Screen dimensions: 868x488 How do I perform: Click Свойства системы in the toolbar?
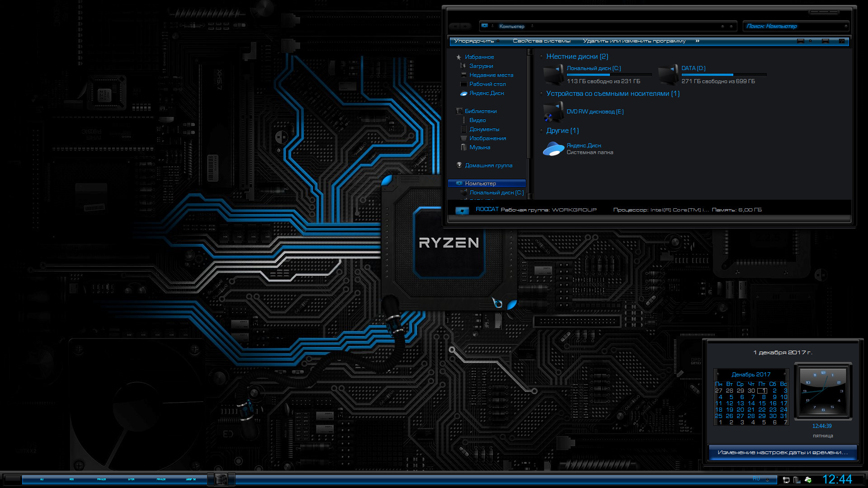click(x=542, y=41)
